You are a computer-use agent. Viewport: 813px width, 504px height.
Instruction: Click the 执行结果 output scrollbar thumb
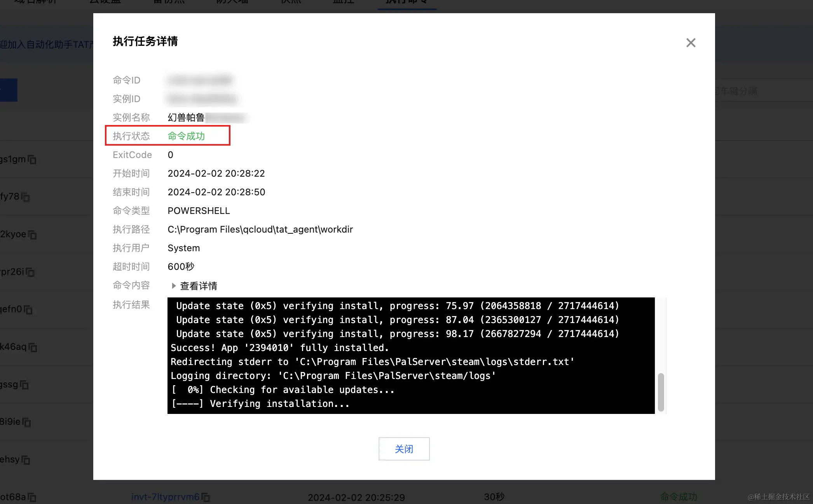point(661,391)
